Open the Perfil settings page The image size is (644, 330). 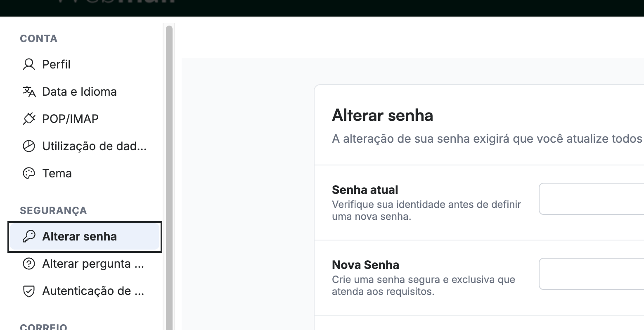pyautogui.click(x=57, y=64)
